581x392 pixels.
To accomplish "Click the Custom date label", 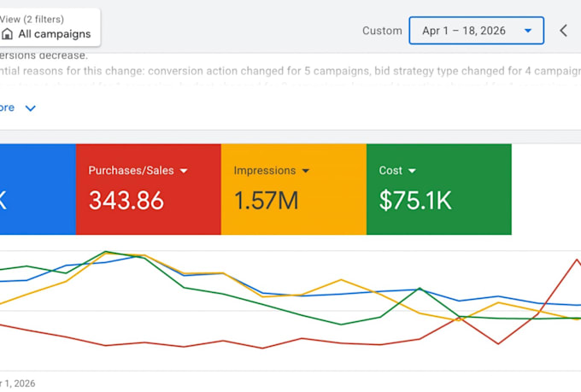I will pyautogui.click(x=382, y=31).
